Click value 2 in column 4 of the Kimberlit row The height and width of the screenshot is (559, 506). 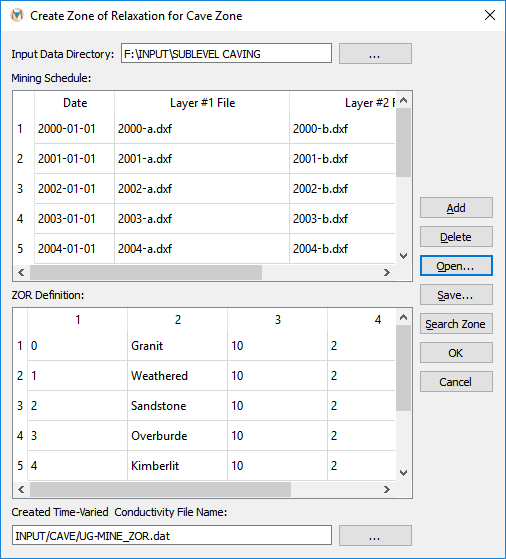point(362,466)
